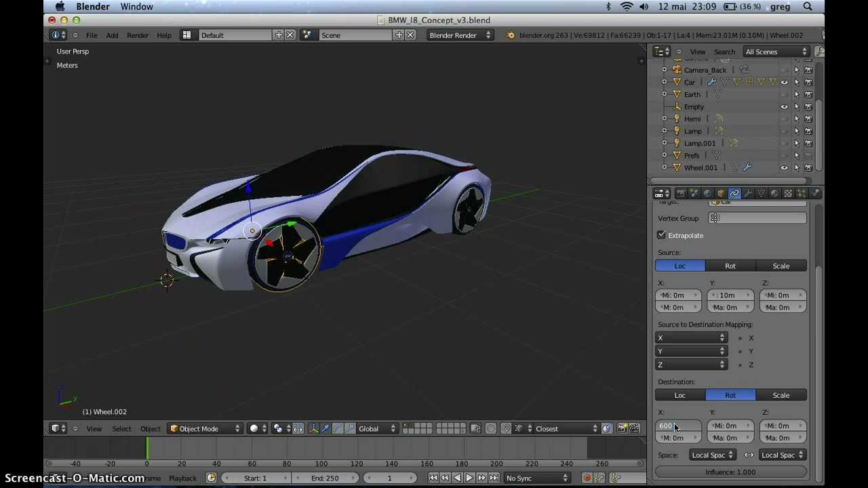Select Loc as constraint source
The height and width of the screenshot is (488, 868).
[680, 266]
